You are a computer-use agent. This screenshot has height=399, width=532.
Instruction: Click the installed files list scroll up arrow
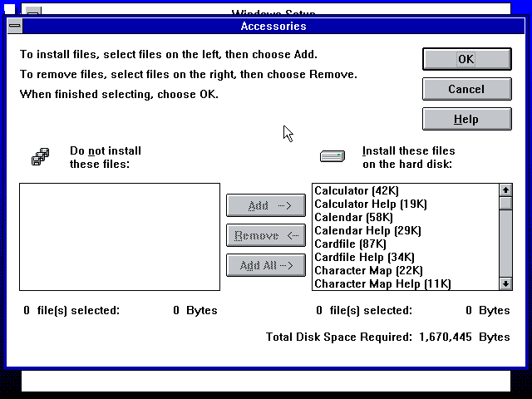pos(505,190)
